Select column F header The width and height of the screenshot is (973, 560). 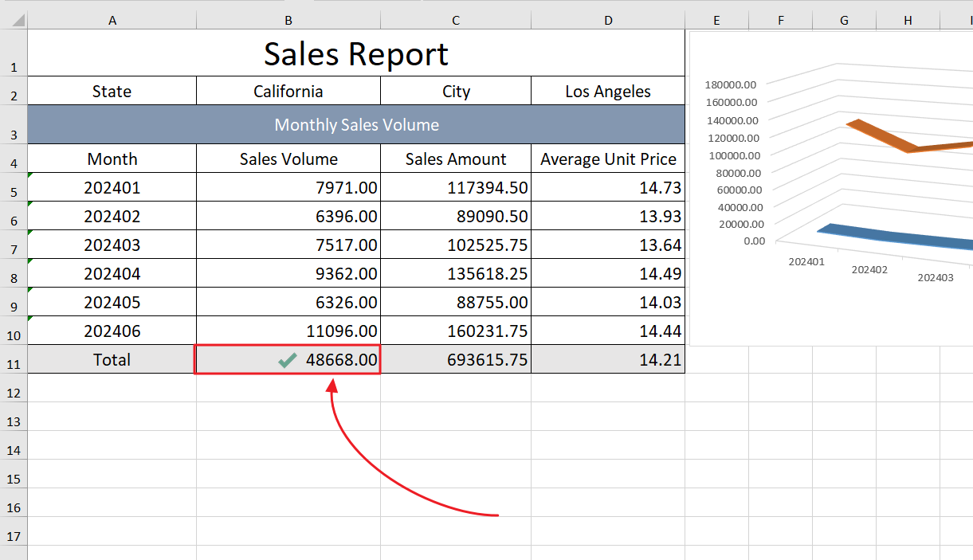(780, 21)
